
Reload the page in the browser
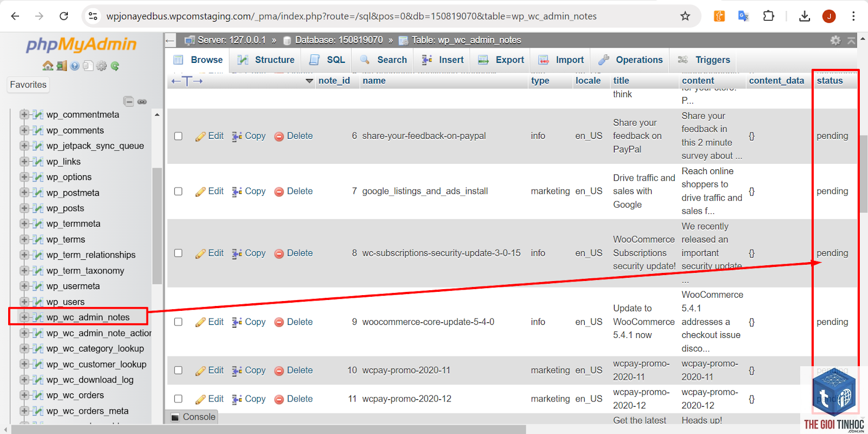click(64, 16)
